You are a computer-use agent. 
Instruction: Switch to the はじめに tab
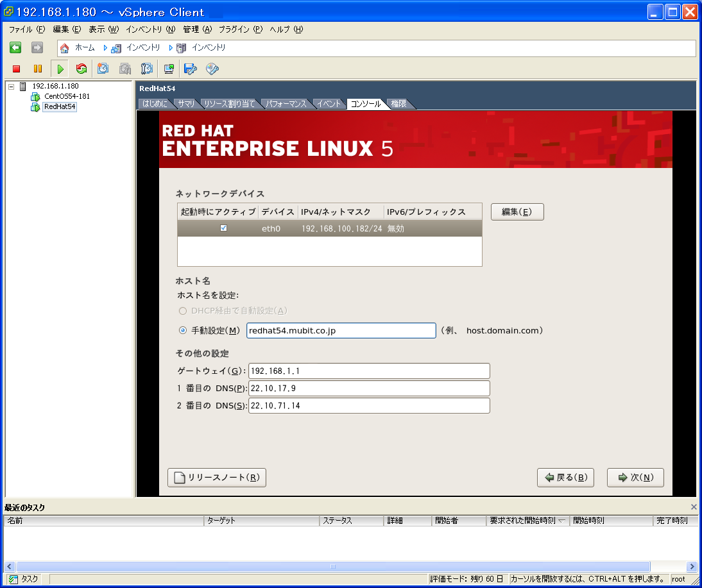pyautogui.click(x=155, y=104)
